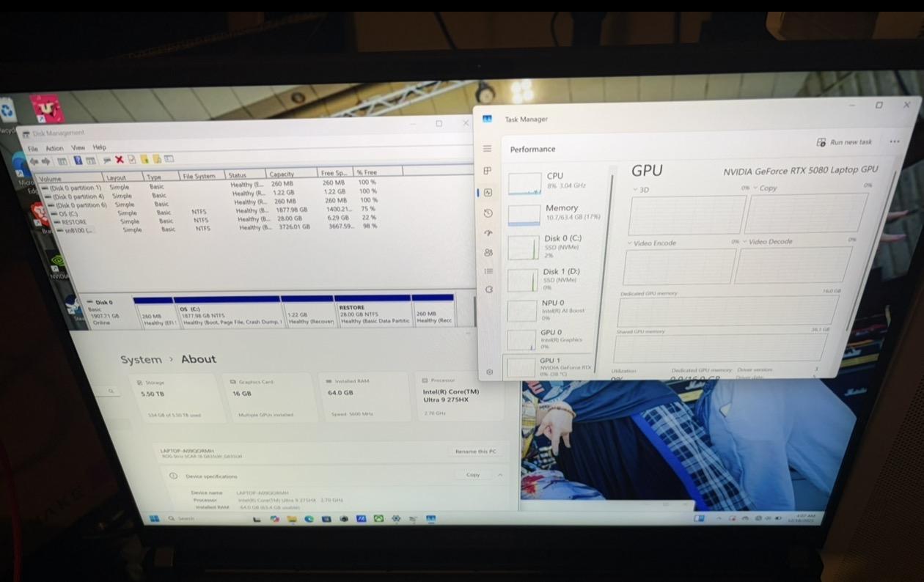Click the GPU details pane vertical scrollbar
This screenshot has width=924, height=582.
point(873,249)
